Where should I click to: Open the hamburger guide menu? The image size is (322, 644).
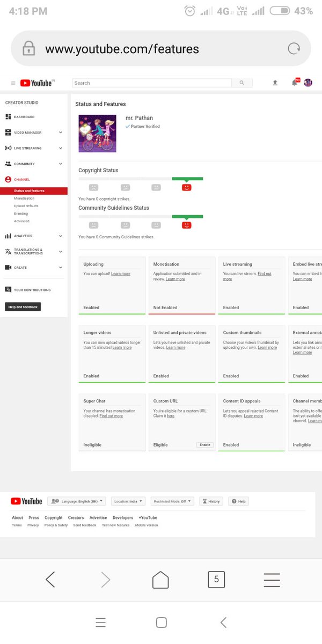[x=13, y=83]
